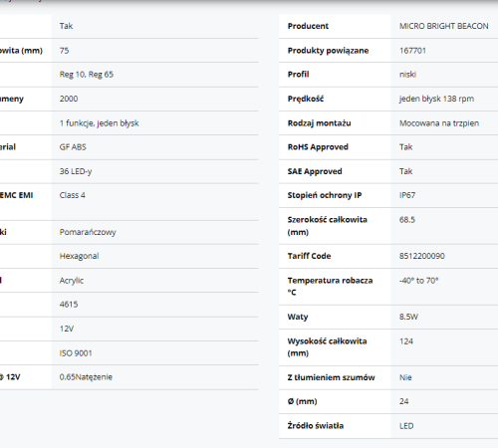Select the Reg 10, Reg 65 value
Screen dimensions: 498x448
[87, 75]
